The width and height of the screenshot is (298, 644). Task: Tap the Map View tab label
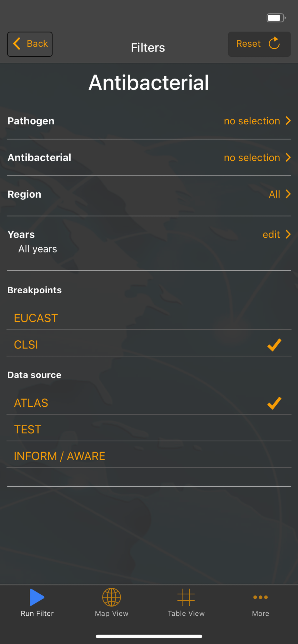(x=112, y=613)
